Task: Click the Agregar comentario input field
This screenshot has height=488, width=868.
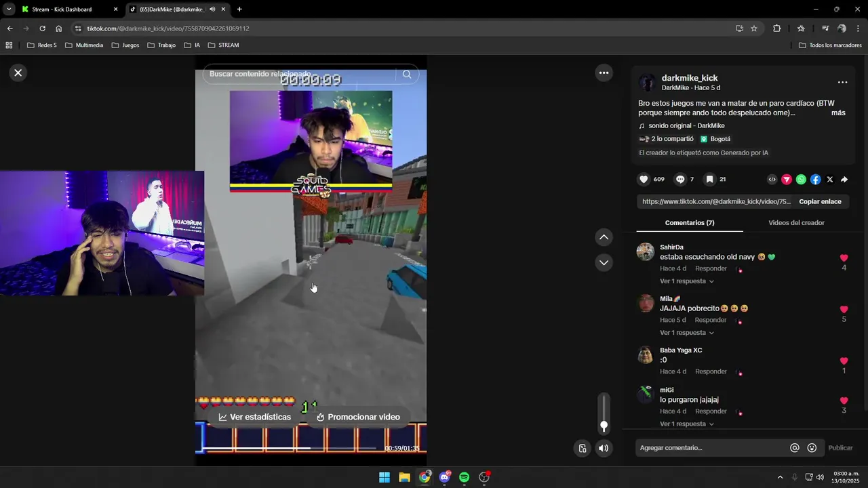Action: pos(712,448)
